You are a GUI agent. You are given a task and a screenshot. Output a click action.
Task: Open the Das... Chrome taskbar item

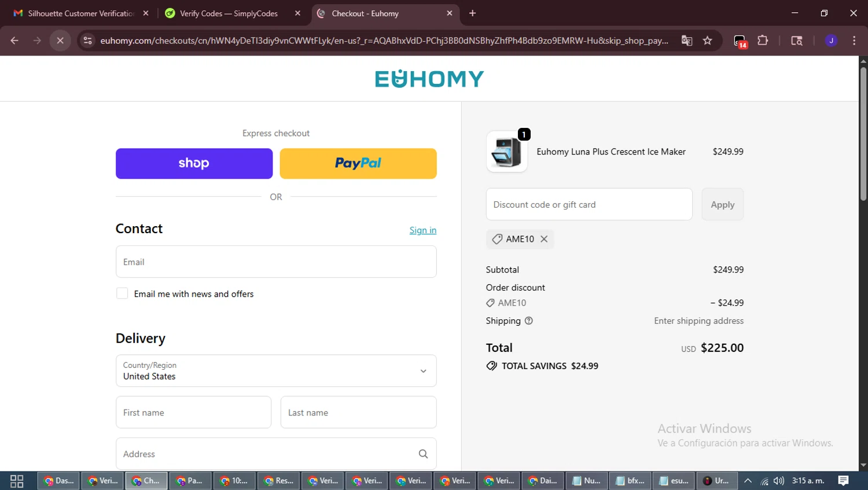tap(58, 481)
